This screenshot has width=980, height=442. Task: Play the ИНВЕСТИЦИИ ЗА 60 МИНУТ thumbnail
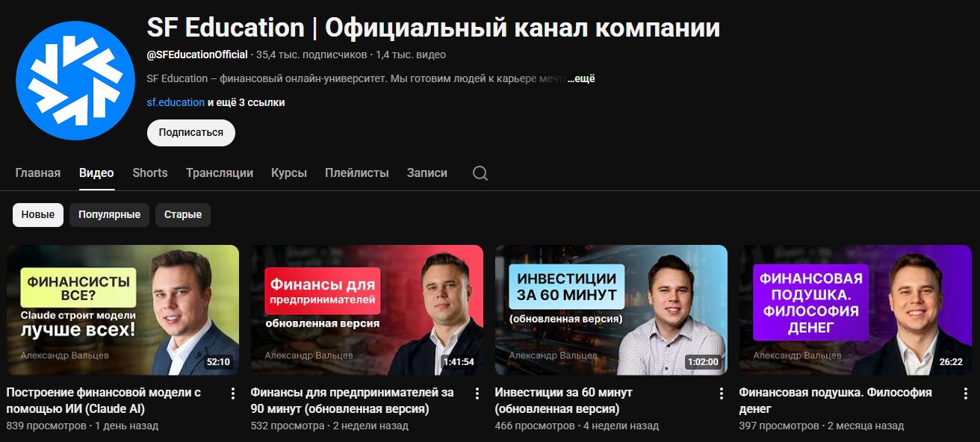click(x=611, y=310)
